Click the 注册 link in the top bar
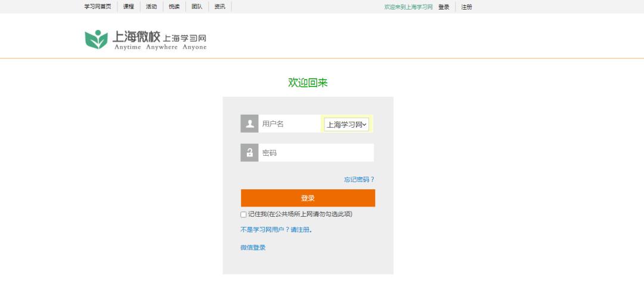 [466, 7]
